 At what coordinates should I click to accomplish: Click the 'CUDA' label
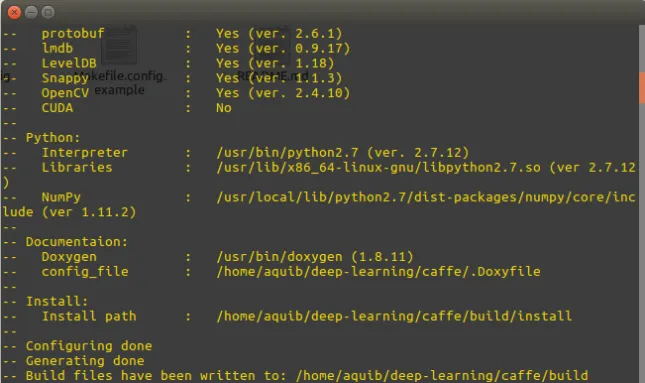(57, 108)
